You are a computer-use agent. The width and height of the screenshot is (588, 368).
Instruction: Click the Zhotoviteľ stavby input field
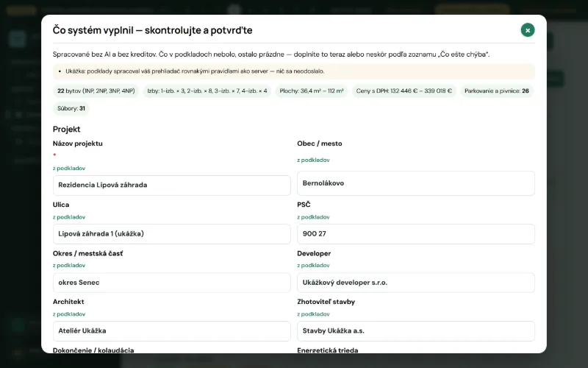point(416,330)
